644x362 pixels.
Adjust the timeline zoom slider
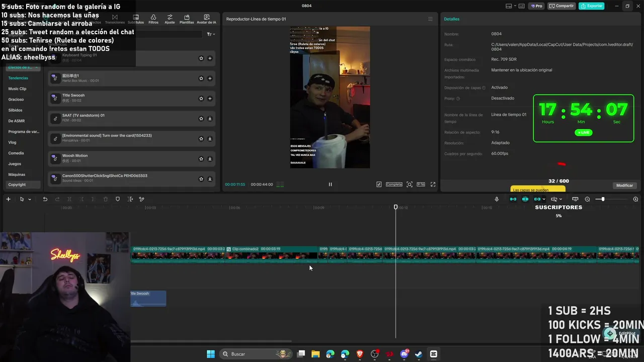pos(603,200)
